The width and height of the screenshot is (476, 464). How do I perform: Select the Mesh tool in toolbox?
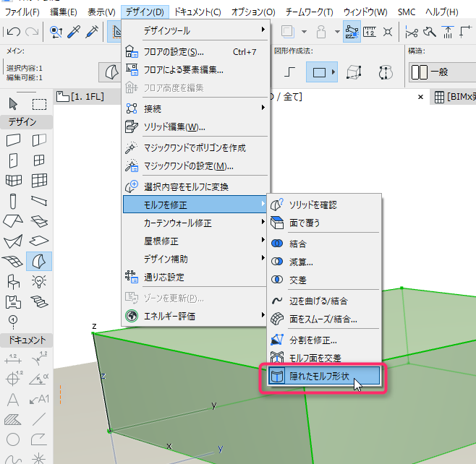pyautogui.click(x=13, y=261)
